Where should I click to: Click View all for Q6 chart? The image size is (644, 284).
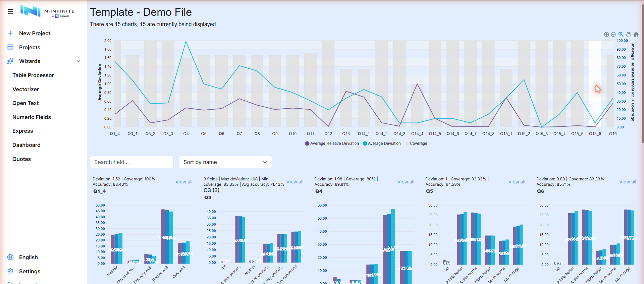(x=628, y=182)
